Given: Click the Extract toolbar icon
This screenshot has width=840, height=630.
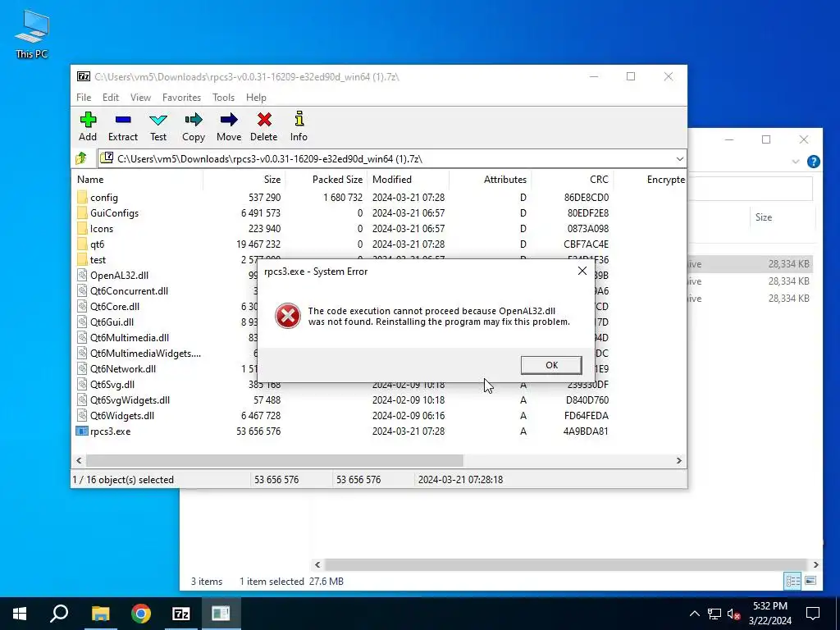Looking at the screenshot, I should point(123,120).
